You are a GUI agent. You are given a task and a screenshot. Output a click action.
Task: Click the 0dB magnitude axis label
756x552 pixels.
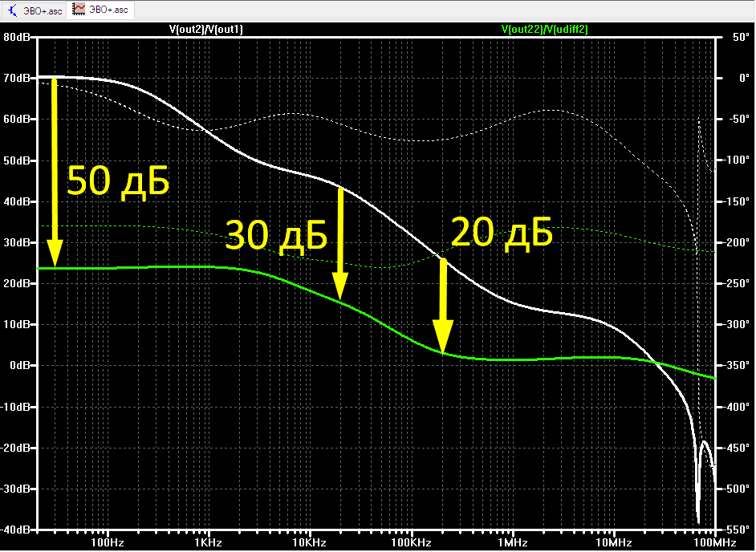point(20,365)
